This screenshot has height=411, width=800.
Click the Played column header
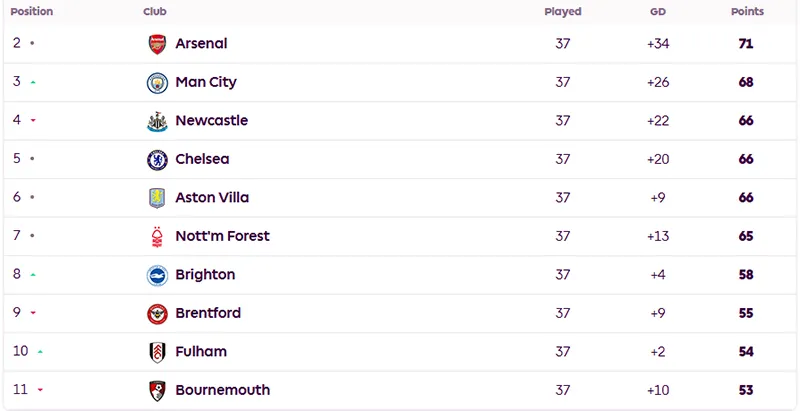coord(562,11)
